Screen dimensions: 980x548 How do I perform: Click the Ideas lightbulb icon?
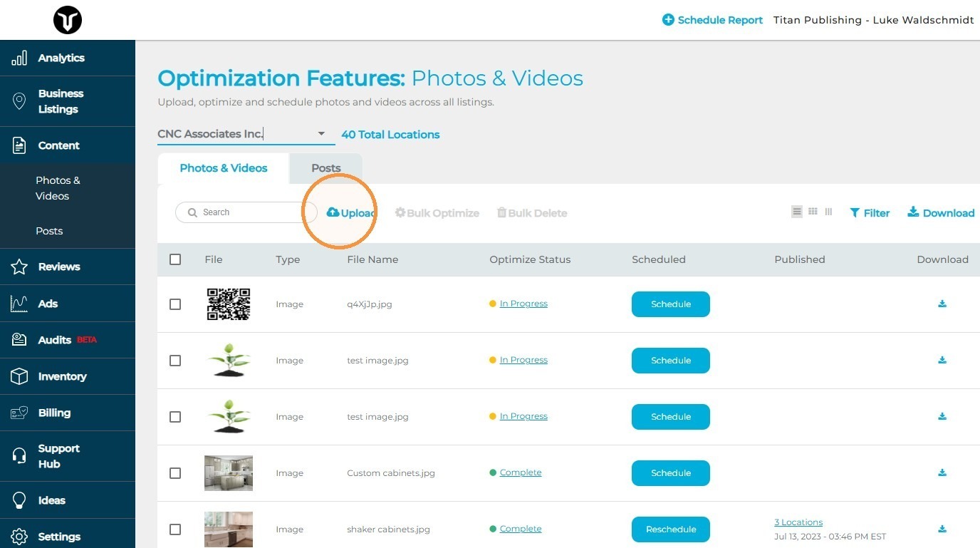click(x=19, y=500)
